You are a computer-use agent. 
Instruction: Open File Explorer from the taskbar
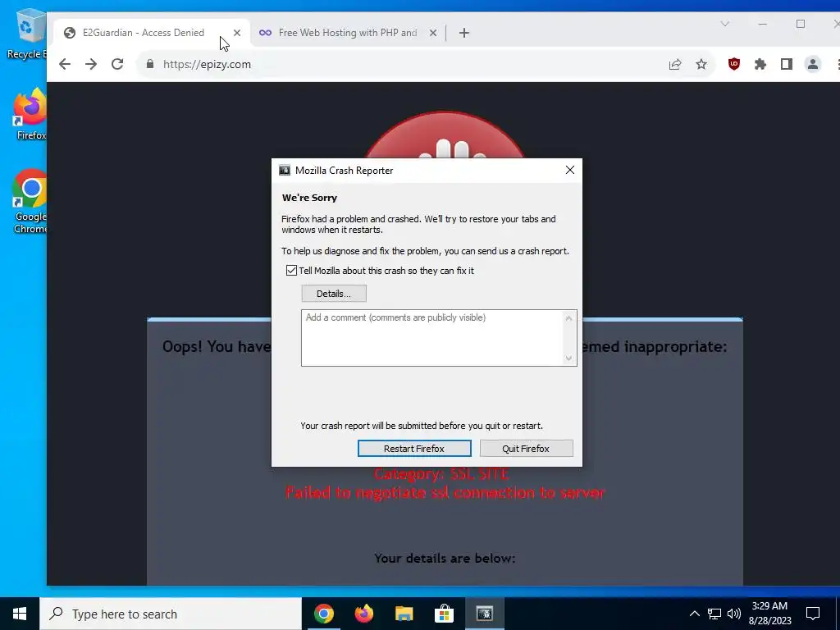[404, 614]
